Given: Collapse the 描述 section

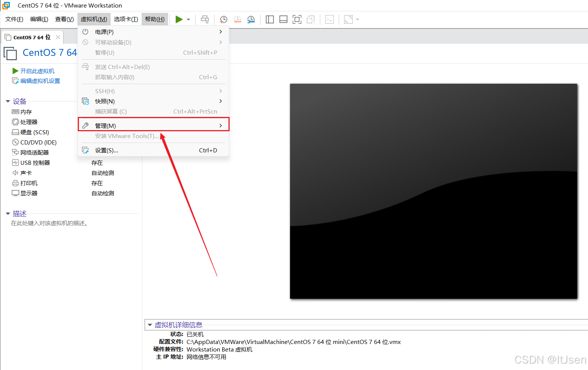Looking at the screenshot, I should tap(8, 213).
